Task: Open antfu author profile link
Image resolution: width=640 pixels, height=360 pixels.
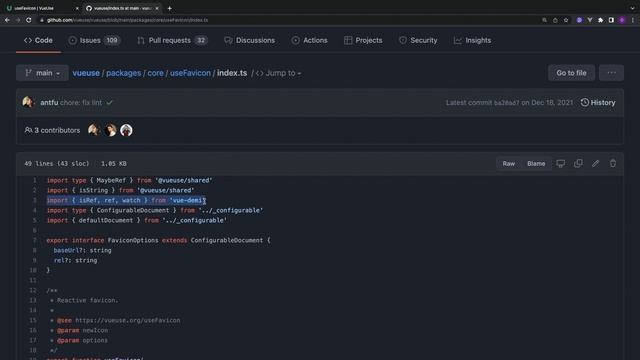Action: 49,102
